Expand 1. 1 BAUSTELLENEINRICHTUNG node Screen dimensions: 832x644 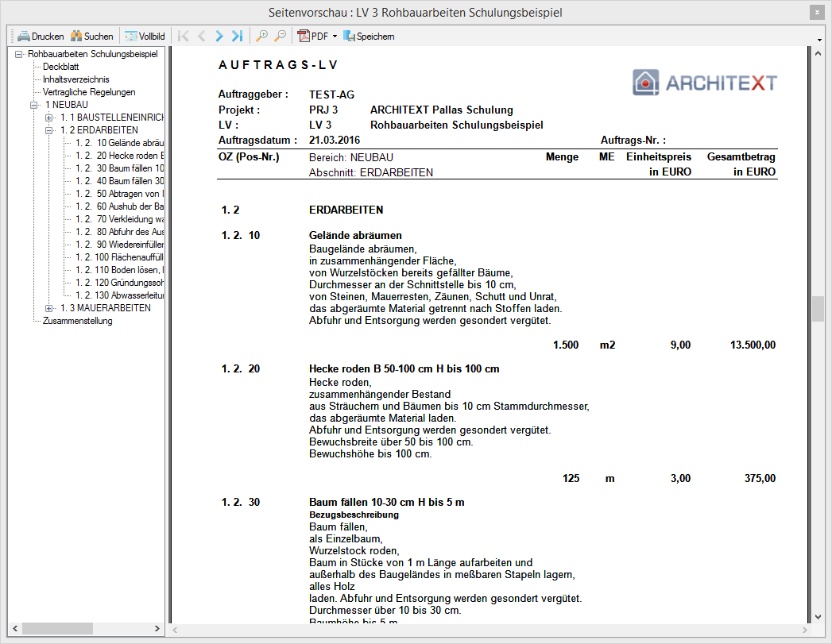coord(48,118)
